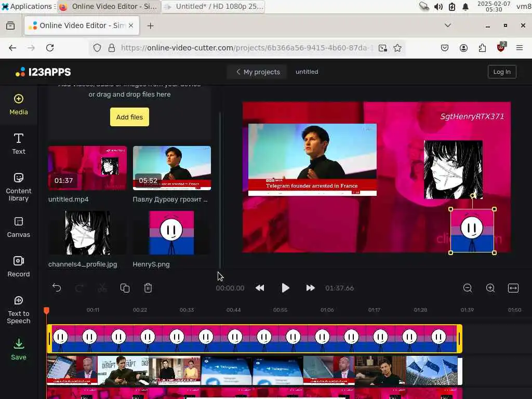Click the 123APPS logo
The width and height of the screenshot is (532, 399).
pyautogui.click(x=43, y=72)
